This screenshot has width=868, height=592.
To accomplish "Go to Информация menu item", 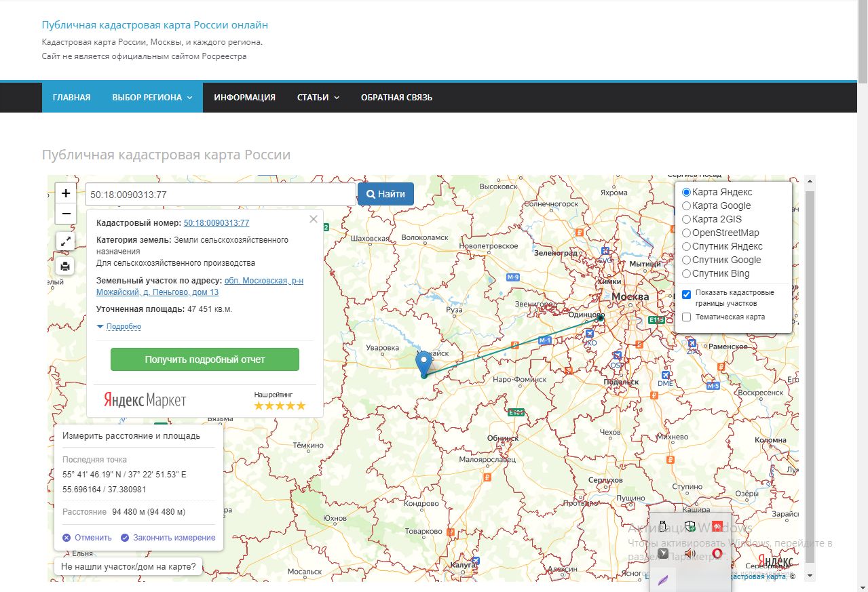I will (244, 97).
